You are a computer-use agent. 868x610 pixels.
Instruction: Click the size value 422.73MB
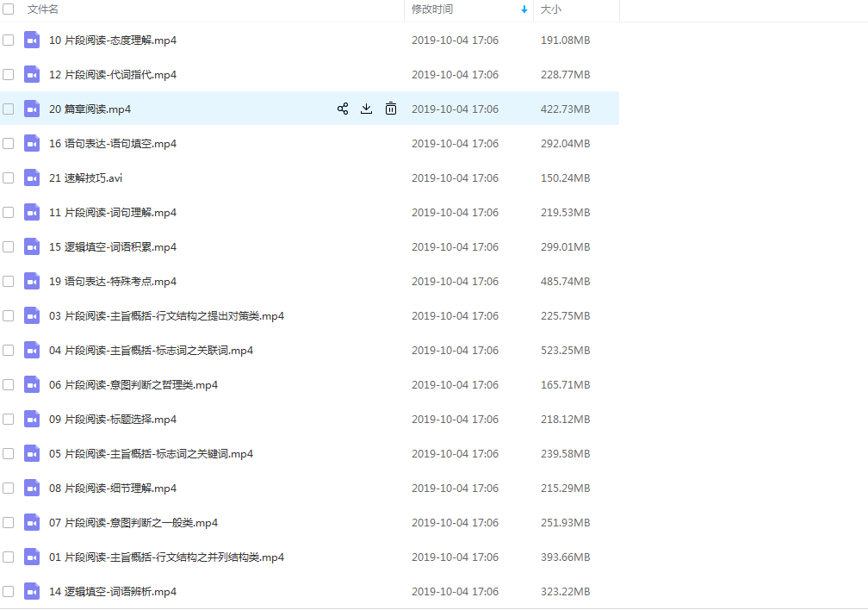point(565,109)
